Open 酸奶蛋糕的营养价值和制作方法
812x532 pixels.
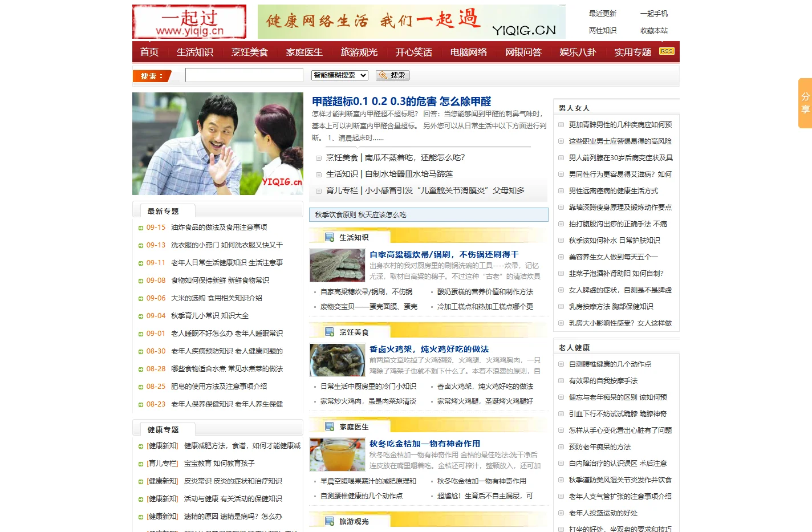pos(485,291)
